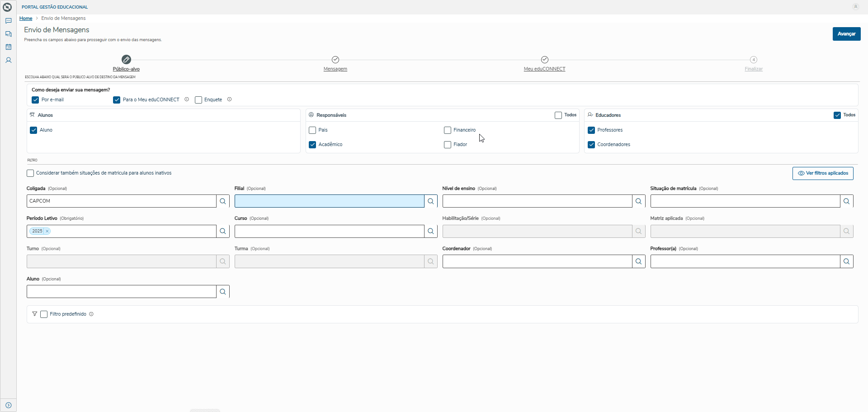Open the user profile sidebar icon

pos(8,60)
